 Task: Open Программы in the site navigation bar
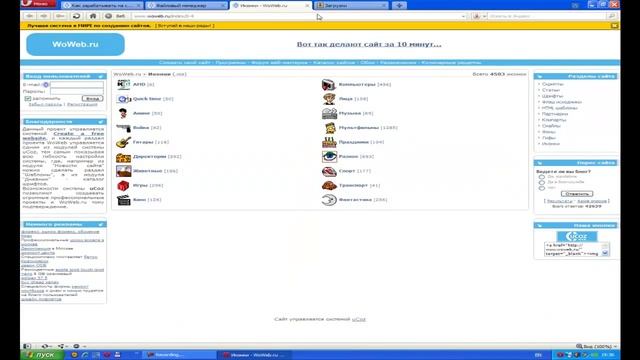coord(231,62)
